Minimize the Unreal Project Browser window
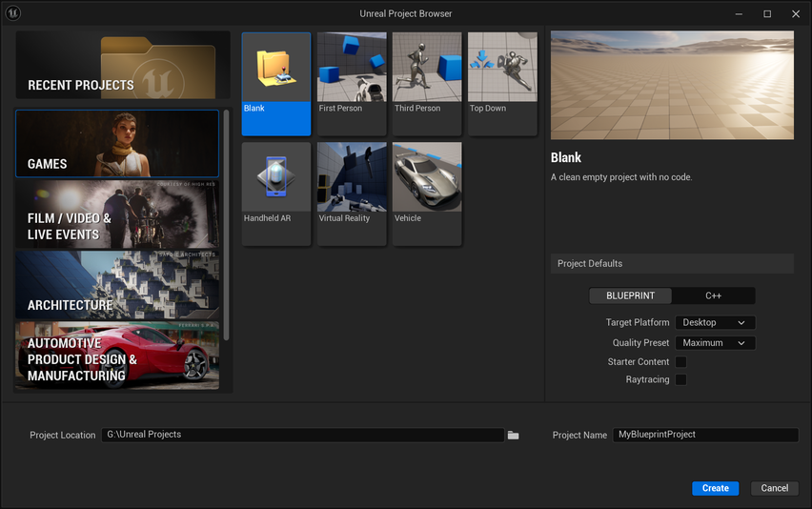 pyautogui.click(x=739, y=14)
